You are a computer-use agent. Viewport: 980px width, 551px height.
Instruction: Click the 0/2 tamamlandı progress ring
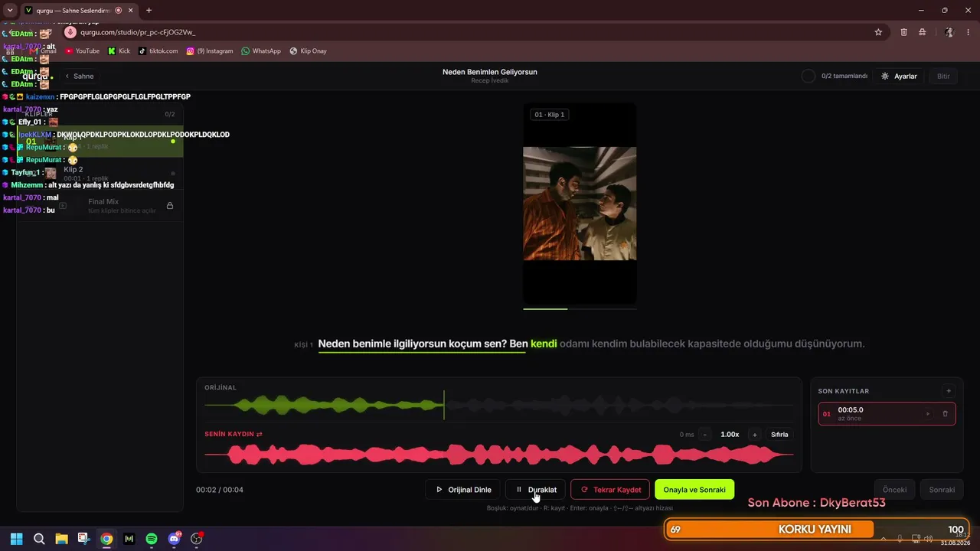click(808, 77)
